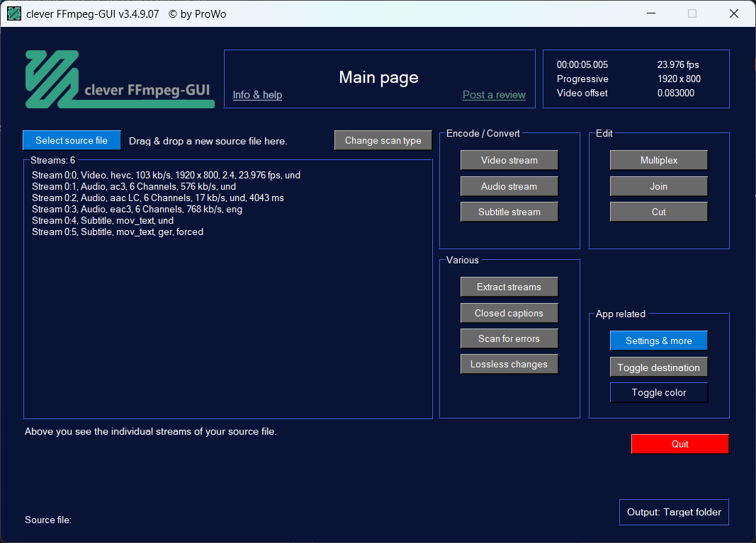This screenshot has width=756, height=543.
Task: Click Toggle color button
Action: 659,392
